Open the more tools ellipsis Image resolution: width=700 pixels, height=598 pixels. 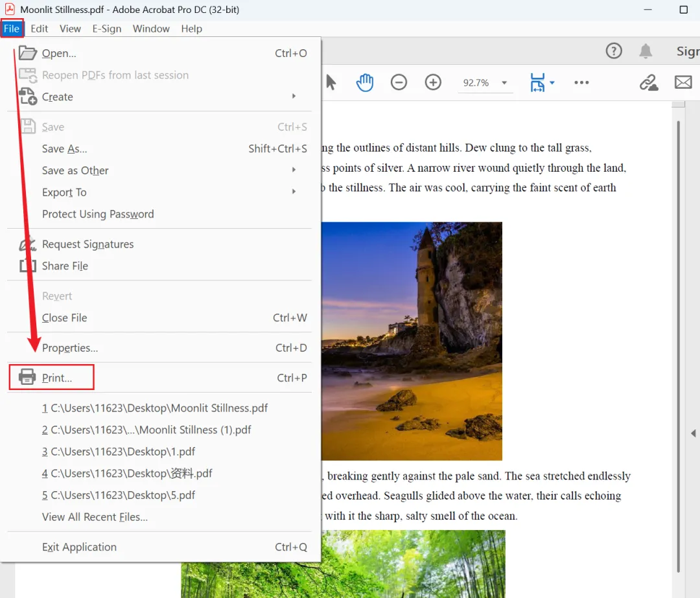[581, 82]
